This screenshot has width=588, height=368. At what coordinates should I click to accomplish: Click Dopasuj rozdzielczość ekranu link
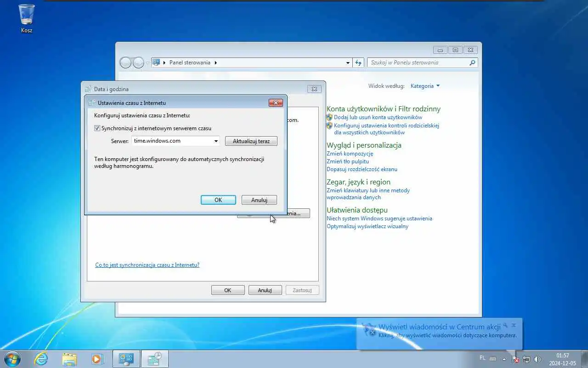362,169
